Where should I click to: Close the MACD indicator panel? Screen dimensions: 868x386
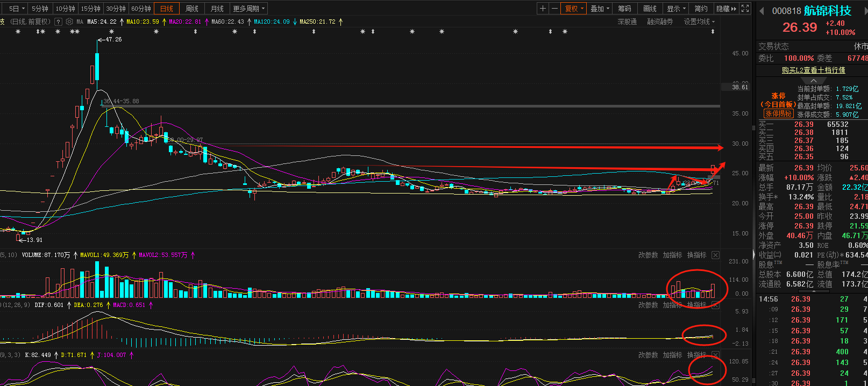715,305
